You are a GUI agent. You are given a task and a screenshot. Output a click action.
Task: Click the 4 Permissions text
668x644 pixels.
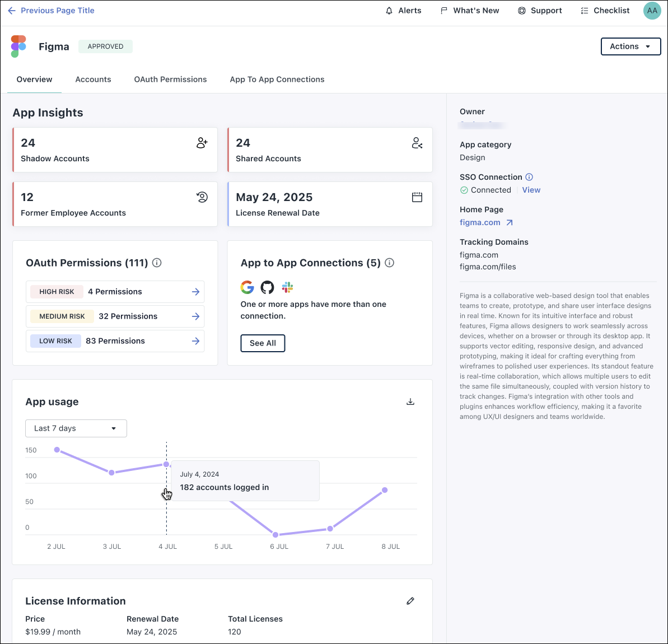(x=115, y=292)
